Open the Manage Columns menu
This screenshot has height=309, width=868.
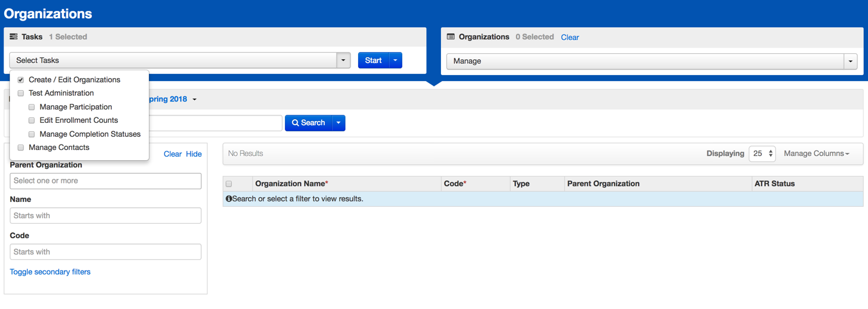[x=816, y=154]
